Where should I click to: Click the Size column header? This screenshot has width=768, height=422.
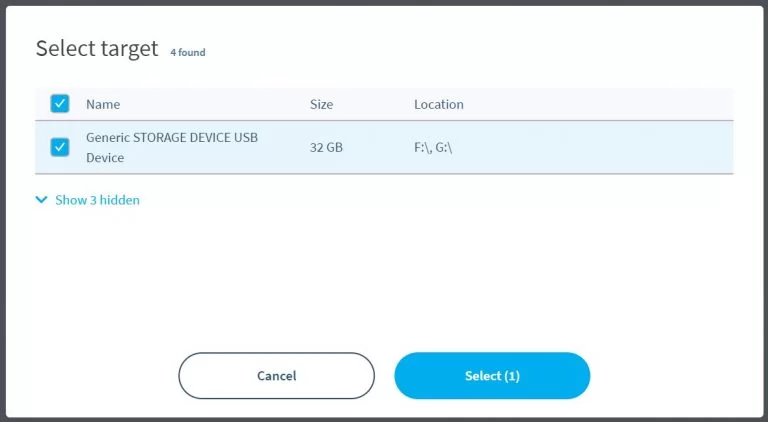pos(321,104)
